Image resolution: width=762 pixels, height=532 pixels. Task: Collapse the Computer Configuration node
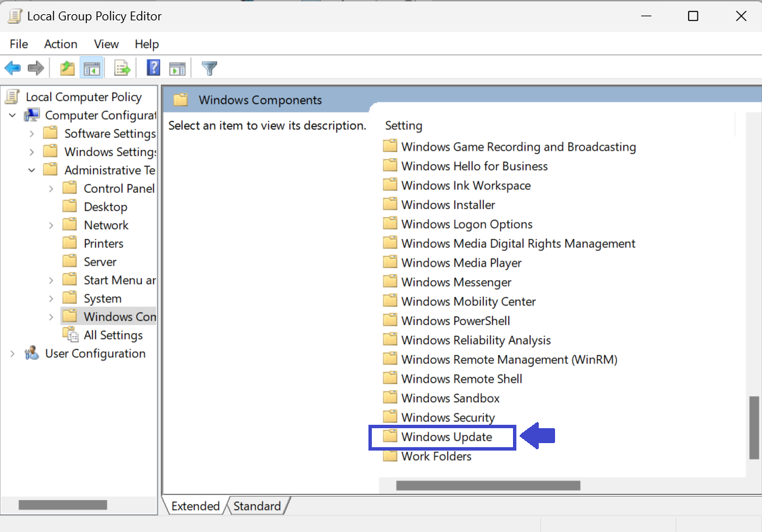coord(13,115)
